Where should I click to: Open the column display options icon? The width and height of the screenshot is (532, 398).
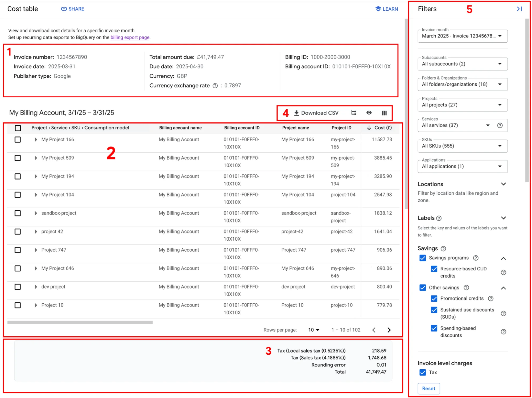click(384, 113)
